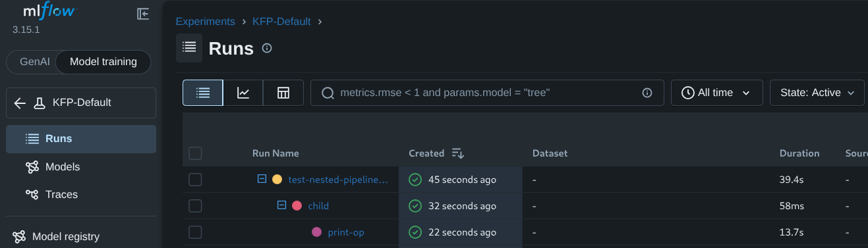Click the Run Name column header

275,153
